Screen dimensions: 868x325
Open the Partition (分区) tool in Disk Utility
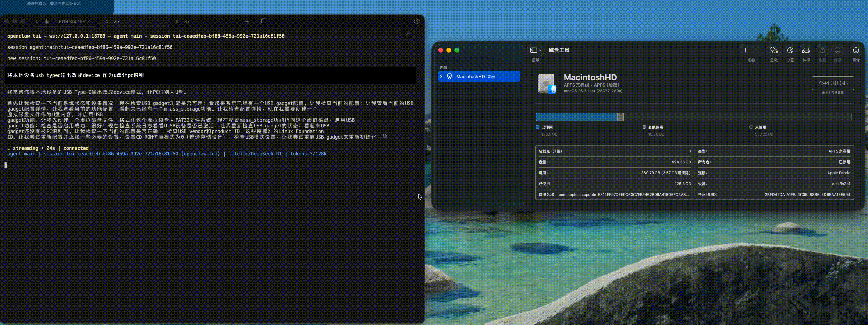(790, 50)
